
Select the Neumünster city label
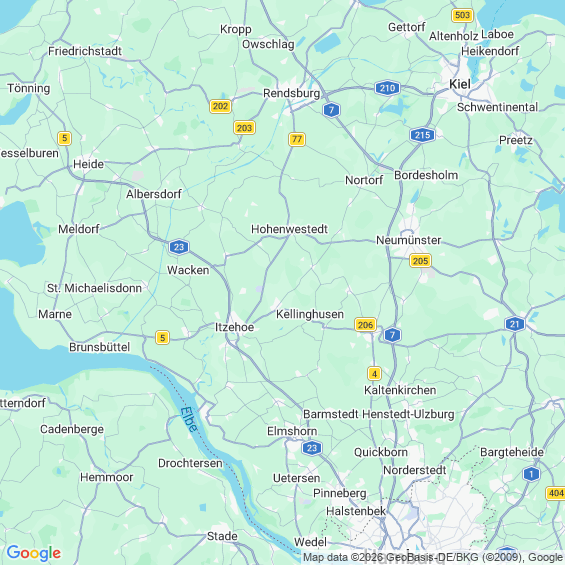(x=409, y=240)
